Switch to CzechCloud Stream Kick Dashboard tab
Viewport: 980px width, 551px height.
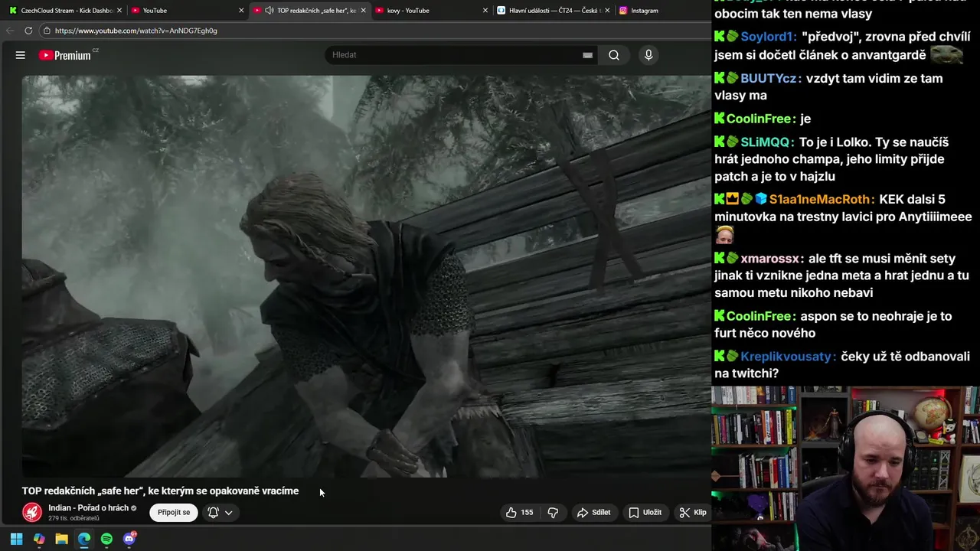[67, 11]
